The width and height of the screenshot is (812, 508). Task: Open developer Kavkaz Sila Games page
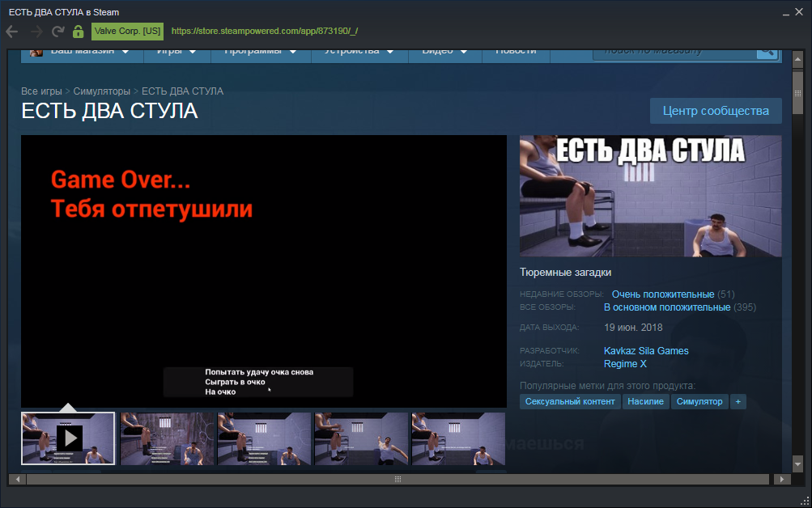[646, 351]
